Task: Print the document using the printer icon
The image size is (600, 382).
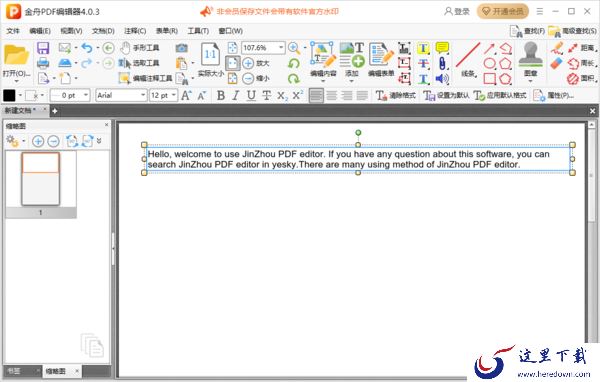Action: 43,63
